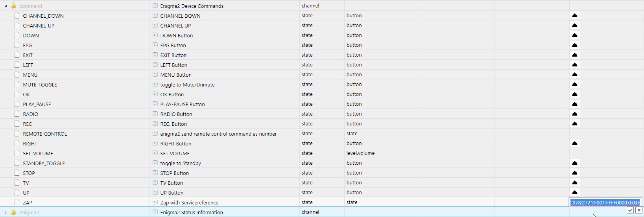The image size is (644, 217).
Task: Click inside the ZAP service reference field
Action: (605, 202)
